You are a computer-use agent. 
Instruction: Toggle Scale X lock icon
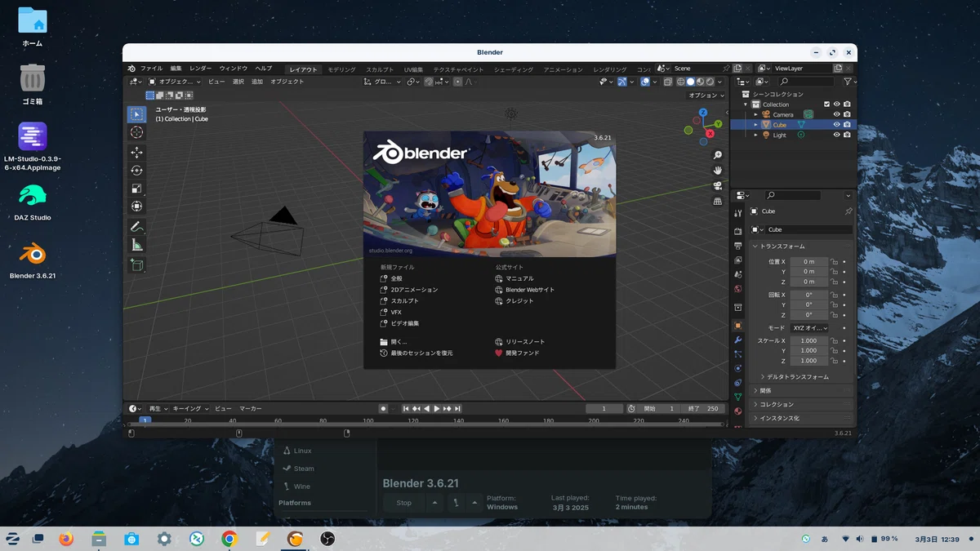pos(834,340)
